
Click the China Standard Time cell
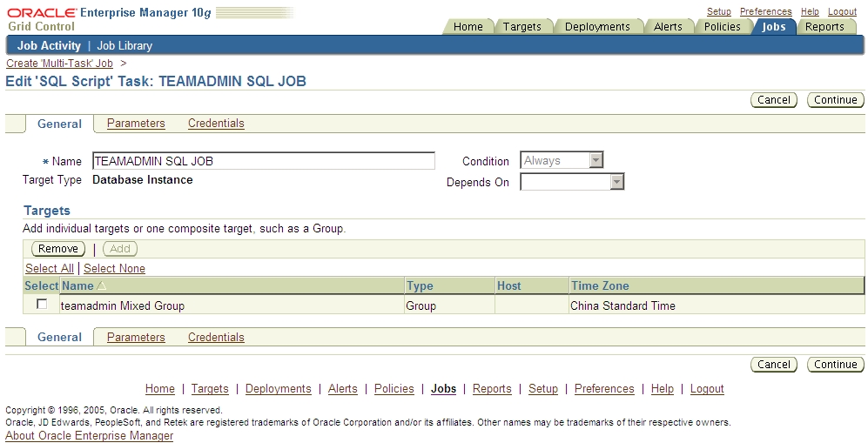tap(622, 305)
